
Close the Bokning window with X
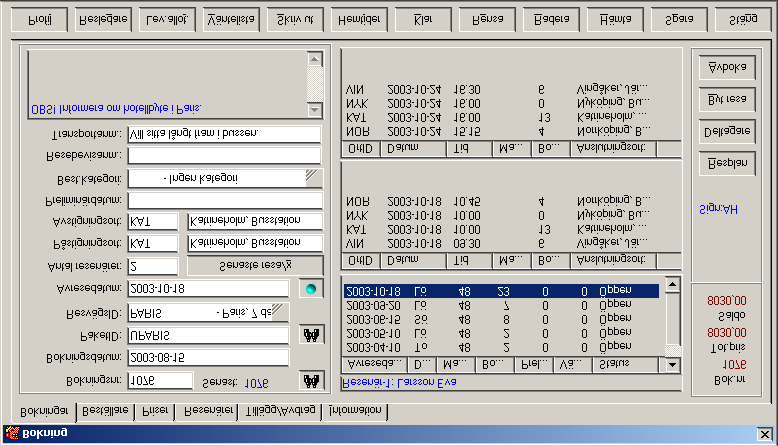tap(765, 434)
